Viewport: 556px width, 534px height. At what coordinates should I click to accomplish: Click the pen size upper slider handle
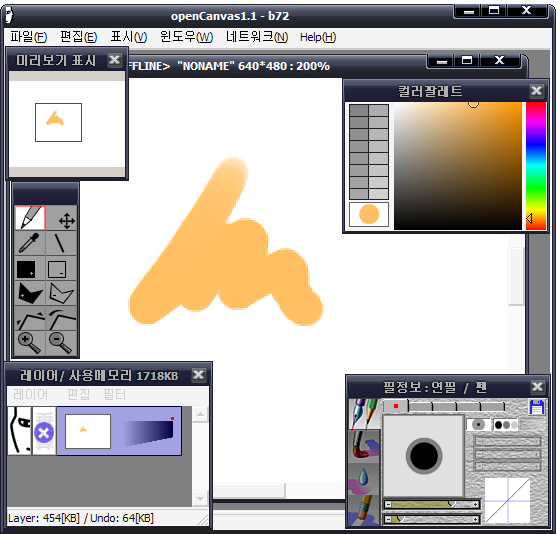pos(452,504)
